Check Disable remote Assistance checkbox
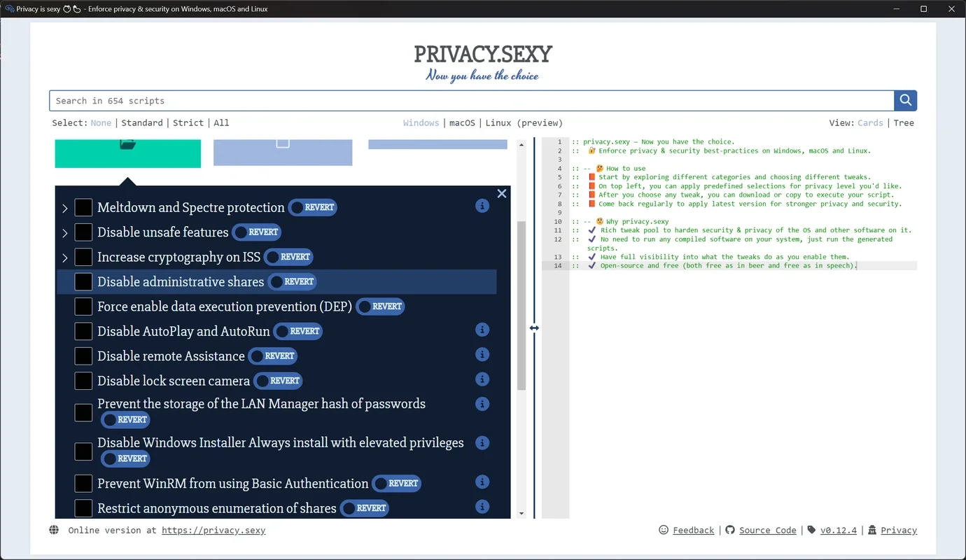This screenshot has width=966, height=560. [83, 356]
